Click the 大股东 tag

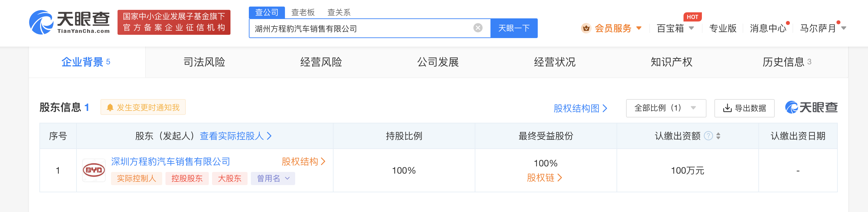point(230,179)
